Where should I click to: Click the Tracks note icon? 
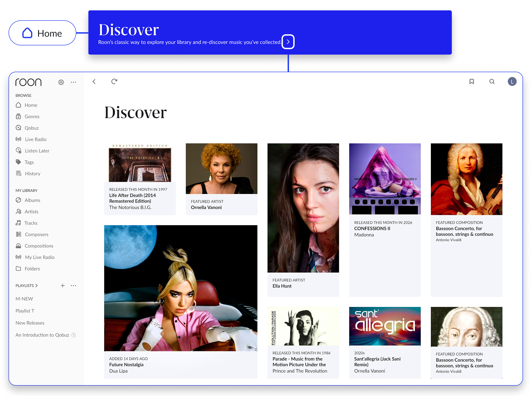[x=18, y=223]
